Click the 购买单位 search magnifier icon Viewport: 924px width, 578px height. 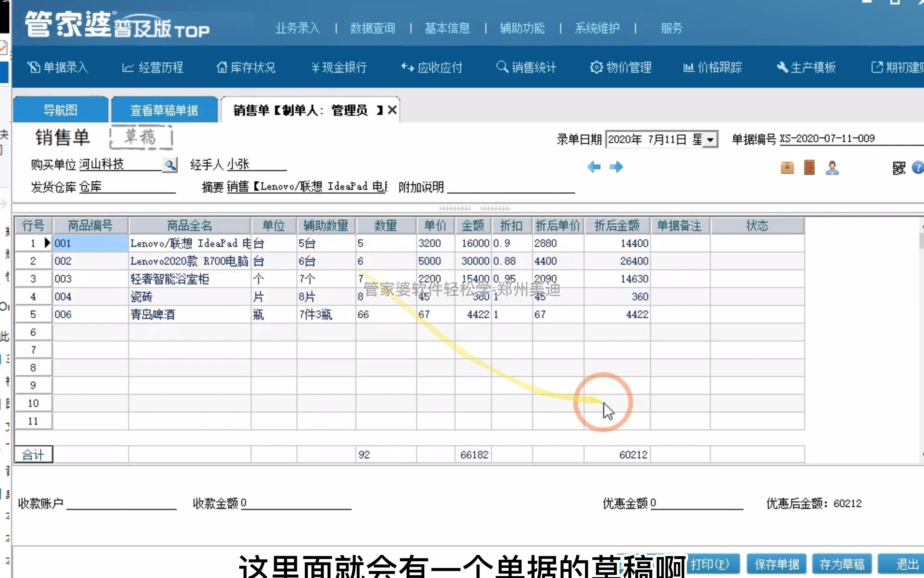pyautogui.click(x=170, y=165)
